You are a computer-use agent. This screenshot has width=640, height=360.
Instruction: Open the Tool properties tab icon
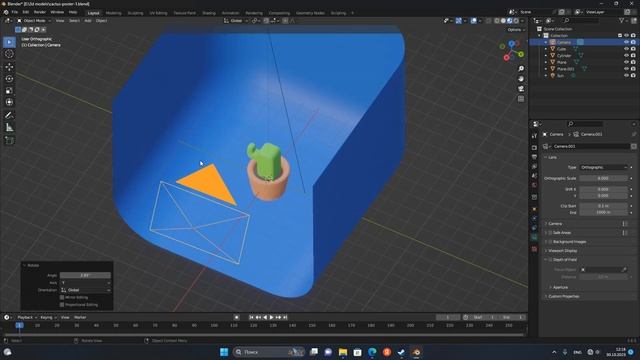coord(534,136)
